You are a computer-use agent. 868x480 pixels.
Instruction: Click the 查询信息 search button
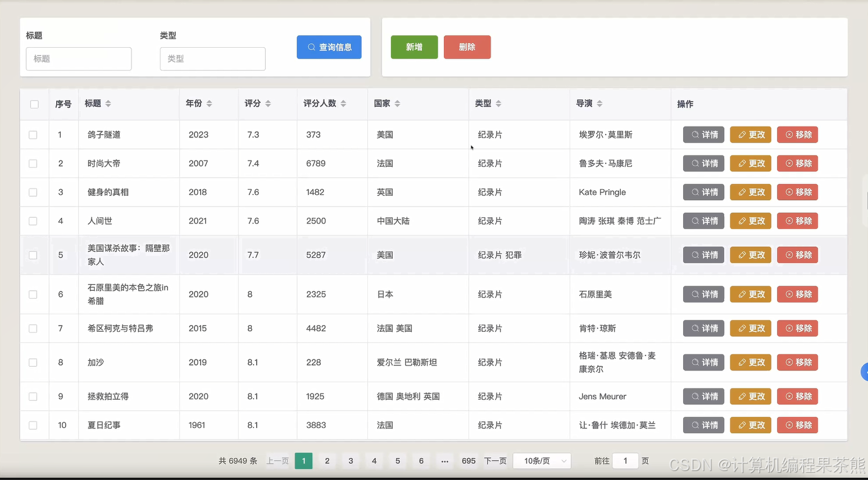coord(329,47)
